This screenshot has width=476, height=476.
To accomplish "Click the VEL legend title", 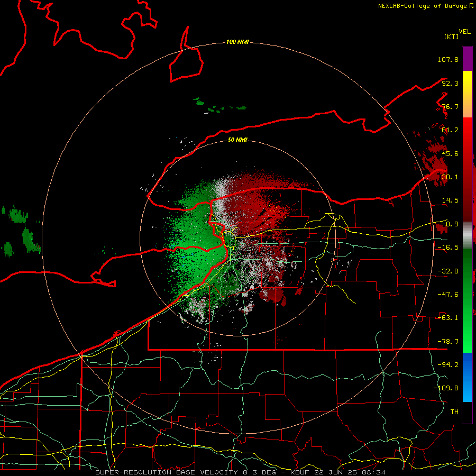I will point(464,31).
